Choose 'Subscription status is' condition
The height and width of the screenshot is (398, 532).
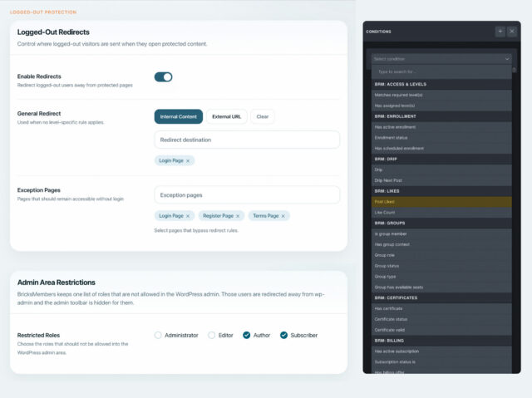coord(441,362)
